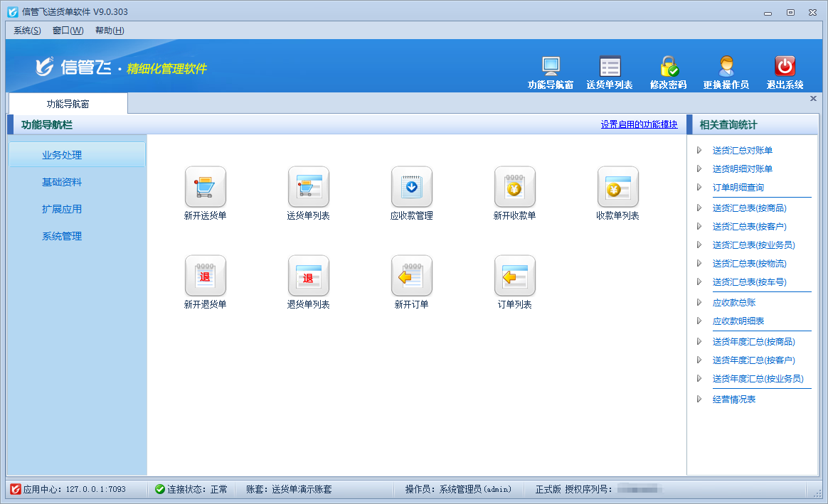This screenshot has width=828, height=504.
Task: Open the 新开送货单 icon
Action: (206, 187)
